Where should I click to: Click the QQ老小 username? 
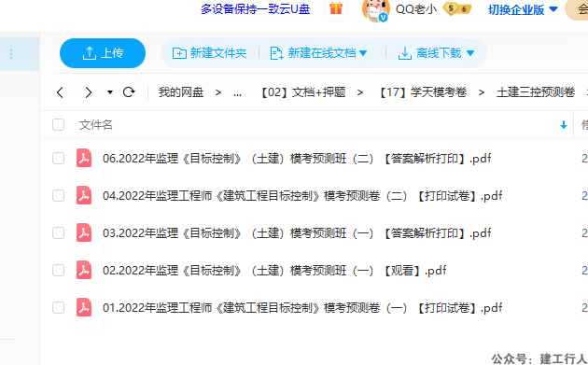[416, 9]
